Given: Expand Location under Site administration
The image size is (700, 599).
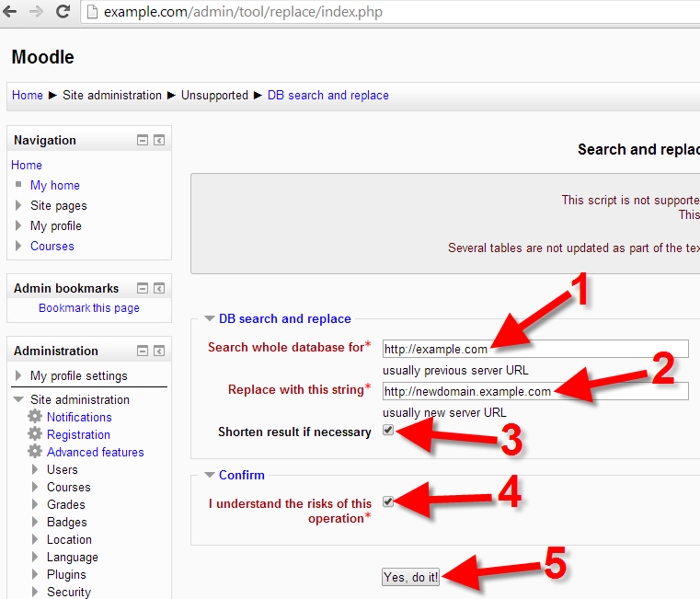Looking at the screenshot, I should point(35,539).
